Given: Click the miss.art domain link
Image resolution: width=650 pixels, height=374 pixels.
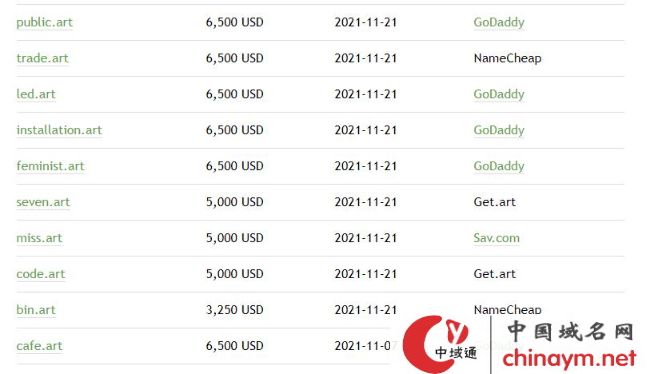Looking at the screenshot, I should click(x=39, y=238).
